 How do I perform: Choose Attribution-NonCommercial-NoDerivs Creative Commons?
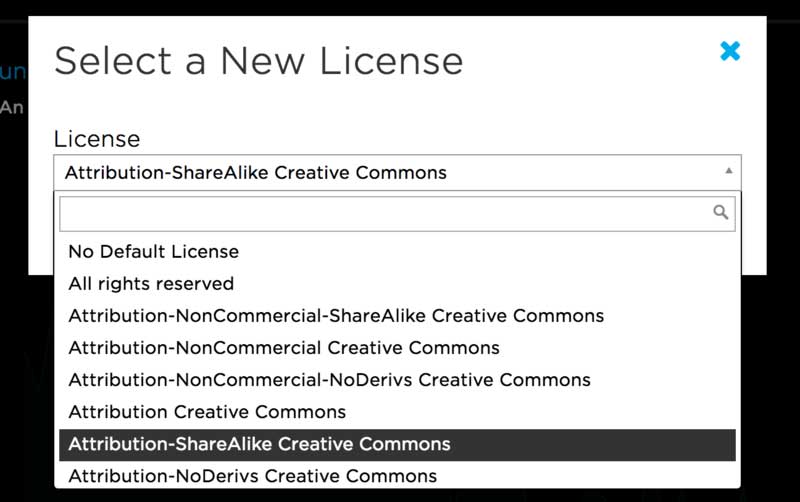329,380
